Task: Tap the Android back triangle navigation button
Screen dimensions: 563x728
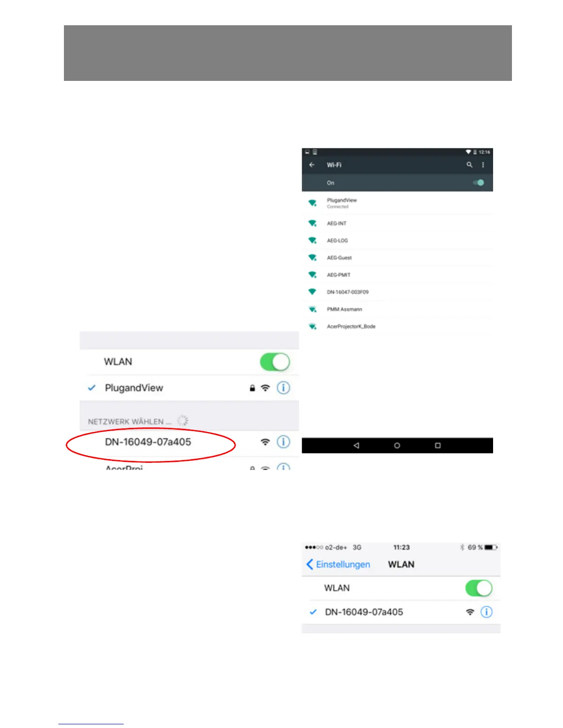Action: [x=356, y=445]
